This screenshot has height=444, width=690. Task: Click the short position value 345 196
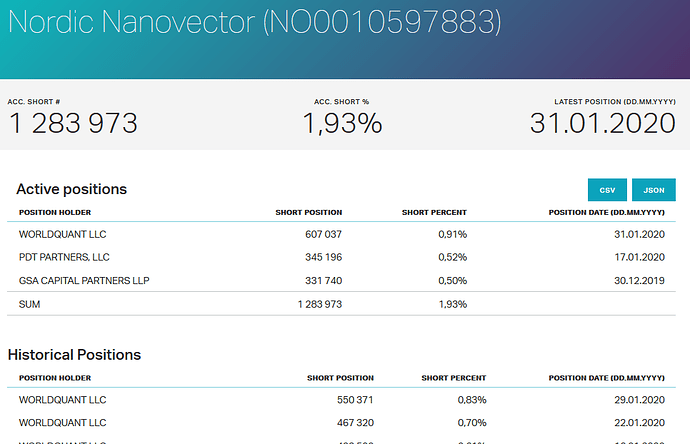[323, 257]
